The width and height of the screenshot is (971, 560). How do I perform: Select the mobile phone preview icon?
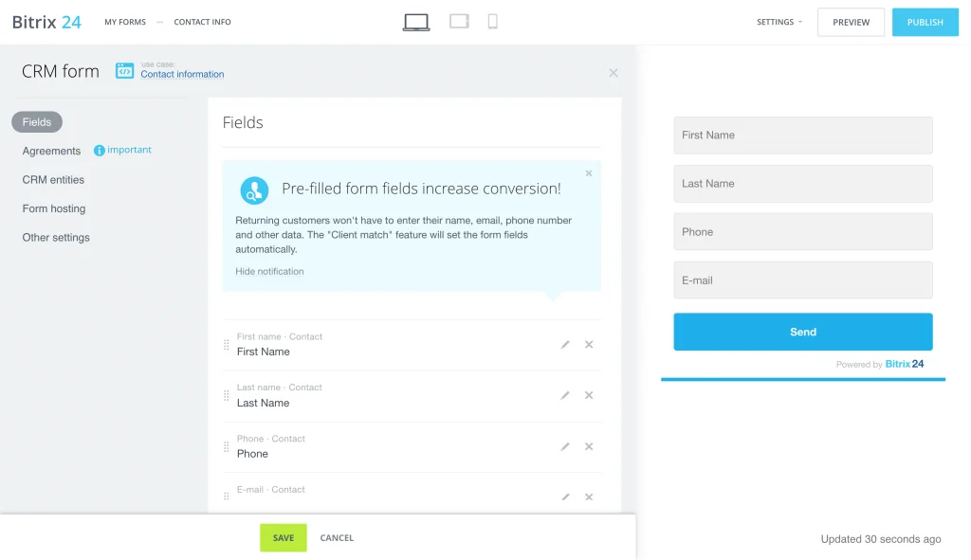[x=492, y=22]
